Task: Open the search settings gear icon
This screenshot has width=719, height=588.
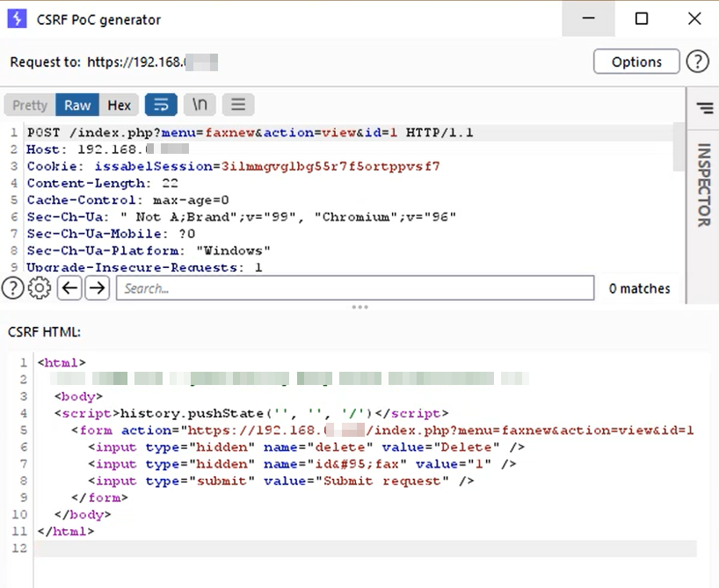Action: pos(40,288)
